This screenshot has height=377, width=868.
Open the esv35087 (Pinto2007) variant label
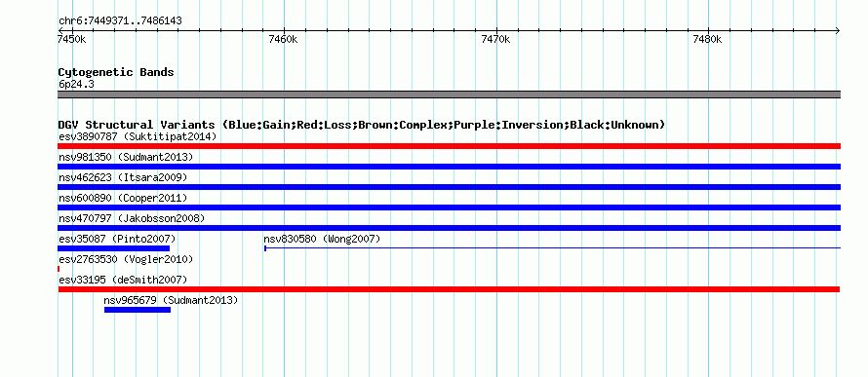117,239
